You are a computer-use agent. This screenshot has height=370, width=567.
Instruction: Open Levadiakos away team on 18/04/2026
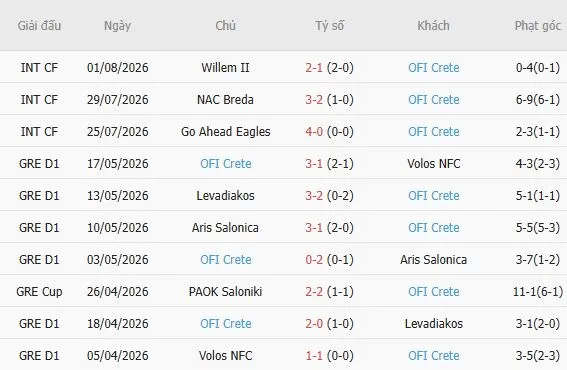coord(434,324)
